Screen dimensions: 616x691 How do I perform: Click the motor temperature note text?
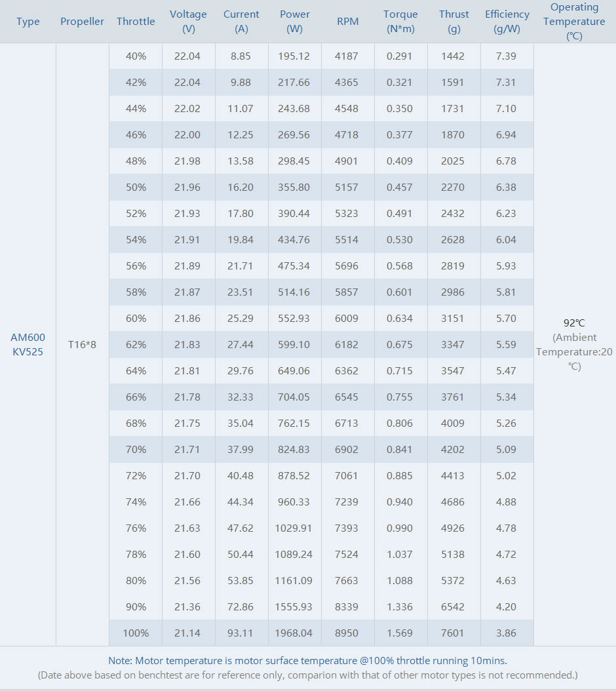pyautogui.click(x=307, y=660)
